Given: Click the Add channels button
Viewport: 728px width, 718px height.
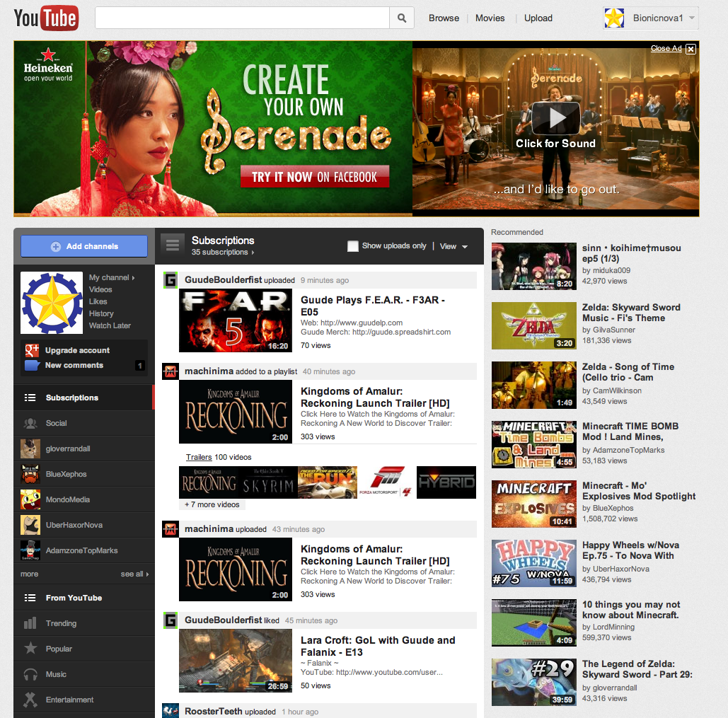Looking at the screenshot, I should pos(84,246).
